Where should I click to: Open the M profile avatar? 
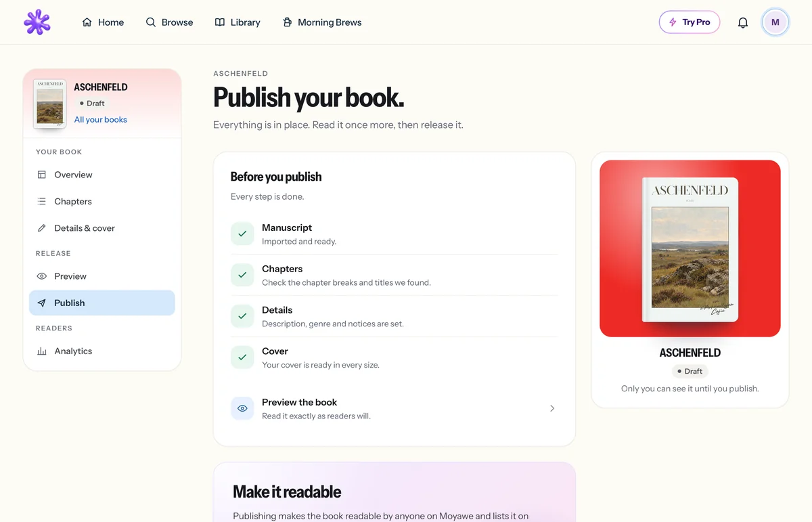(x=775, y=22)
